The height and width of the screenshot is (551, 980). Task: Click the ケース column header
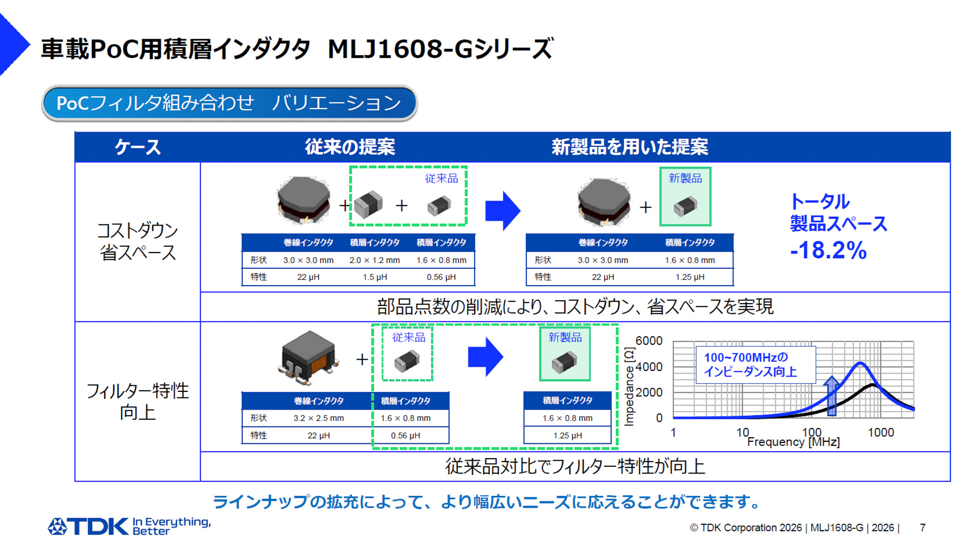pyautogui.click(x=138, y=147)
